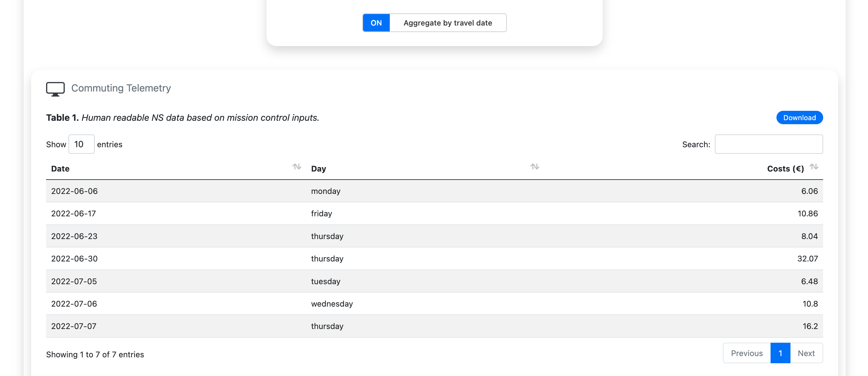The image size is (868, 376).
Task: Click the Download button
Action: [799, 118]
